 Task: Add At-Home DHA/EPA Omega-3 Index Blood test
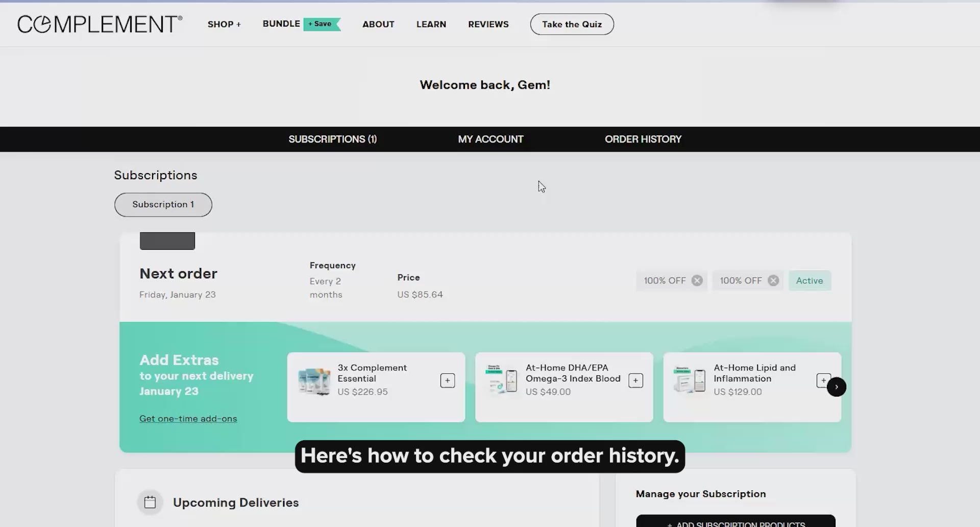pos(635,380)
